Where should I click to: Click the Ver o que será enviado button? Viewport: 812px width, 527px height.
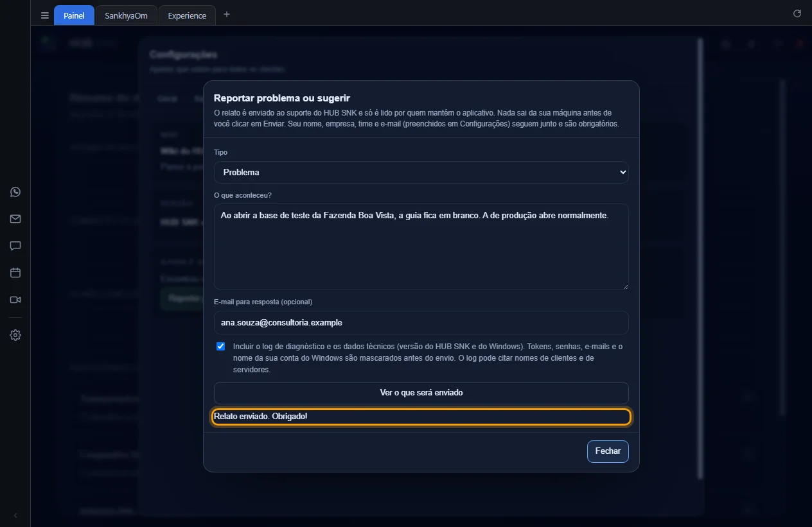(421, 393)
